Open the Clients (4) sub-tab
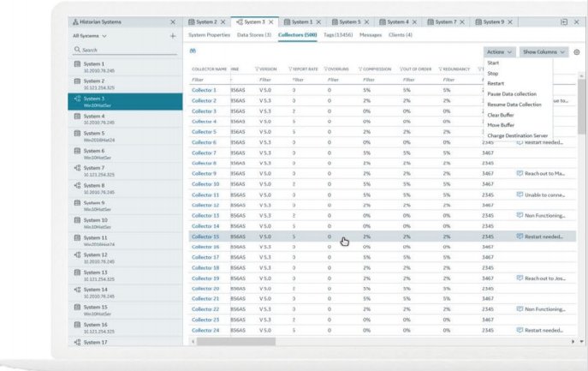 click(x=401, y=35)
